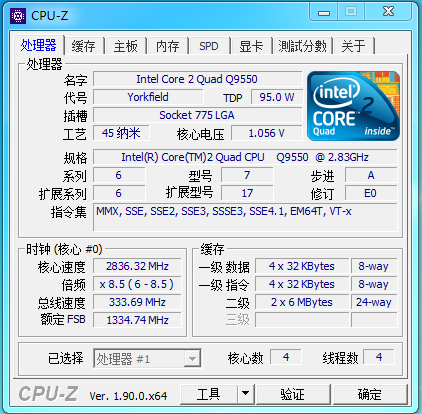Switch to the 主板 tab
This screenshot has width=422, height=414.
(x=126, y=46)
